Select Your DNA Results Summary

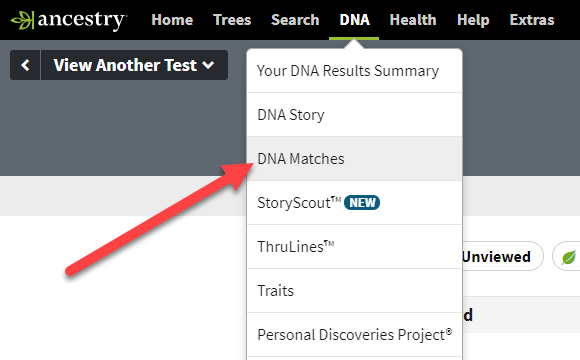pos(354,71)
